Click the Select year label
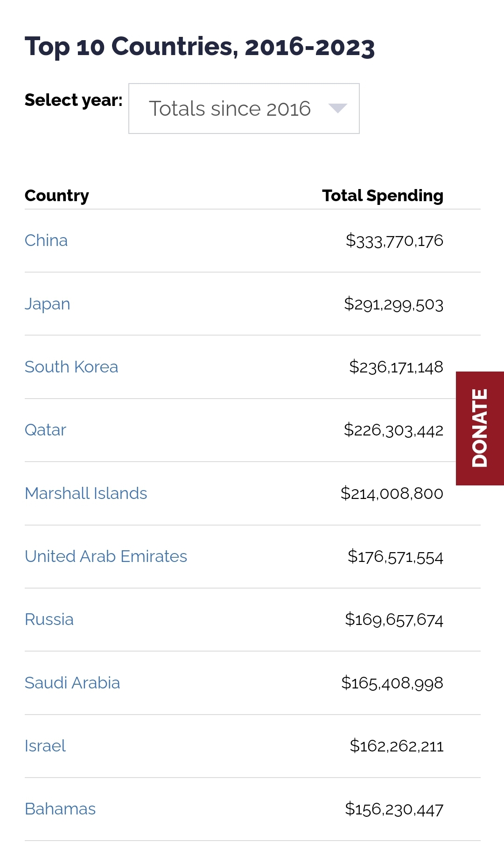Screen dimensions: 504x849 74,100
